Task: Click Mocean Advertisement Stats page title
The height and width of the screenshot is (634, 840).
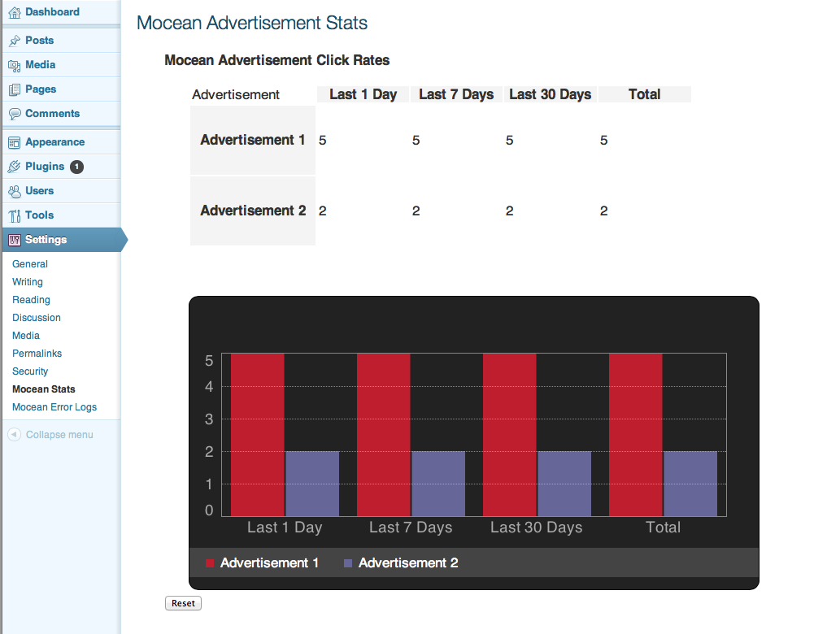Action: pos(252,23)
